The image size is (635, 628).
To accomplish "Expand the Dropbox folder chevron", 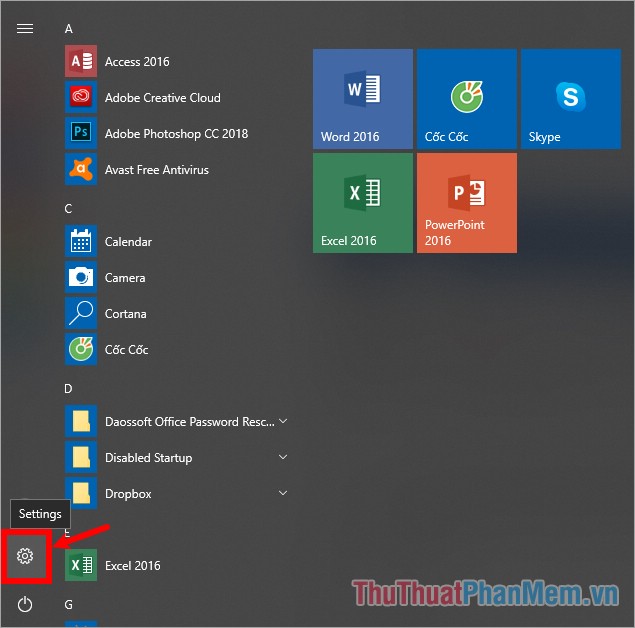I will click(283, 493).
